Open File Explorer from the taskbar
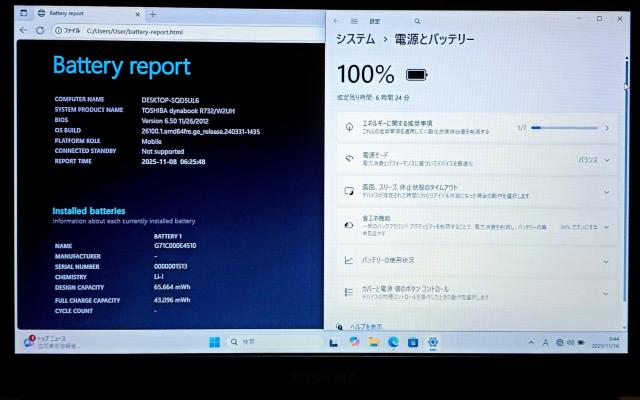The image size is (640, 400). 373,342
